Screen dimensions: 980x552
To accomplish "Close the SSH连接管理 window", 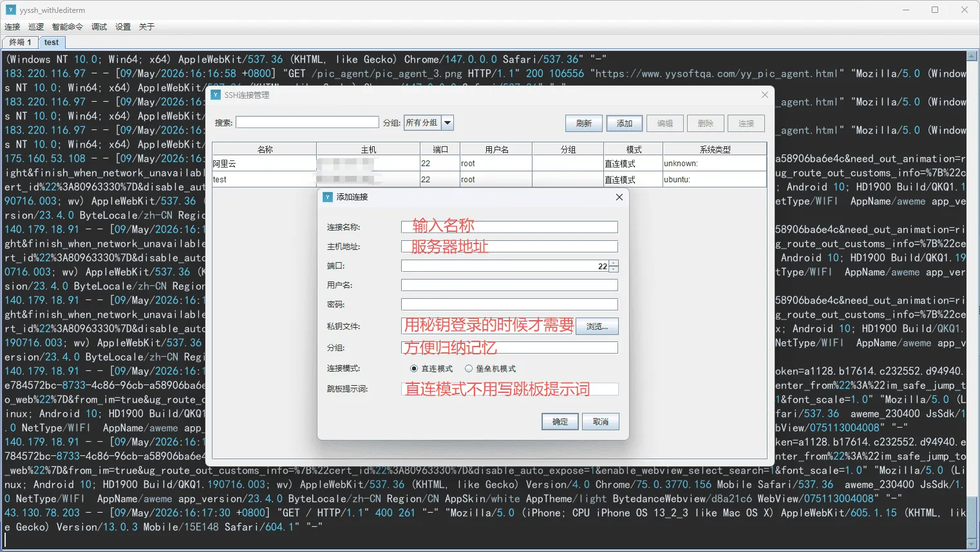I will coord(764,95).
